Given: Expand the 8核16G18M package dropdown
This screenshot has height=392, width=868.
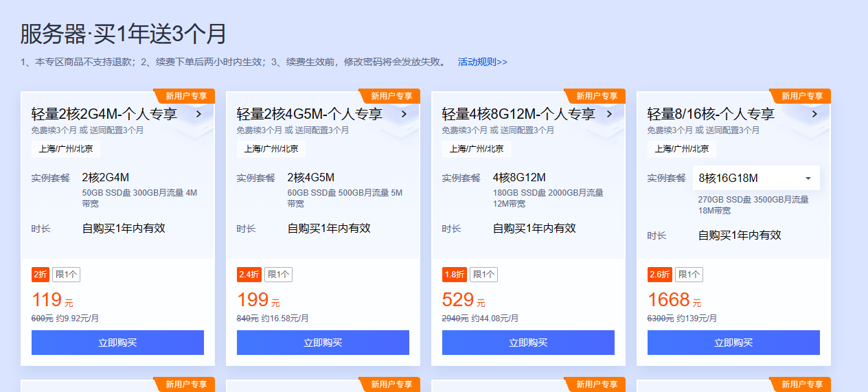Looking at the screenshot, I should [x=756, y=178].
